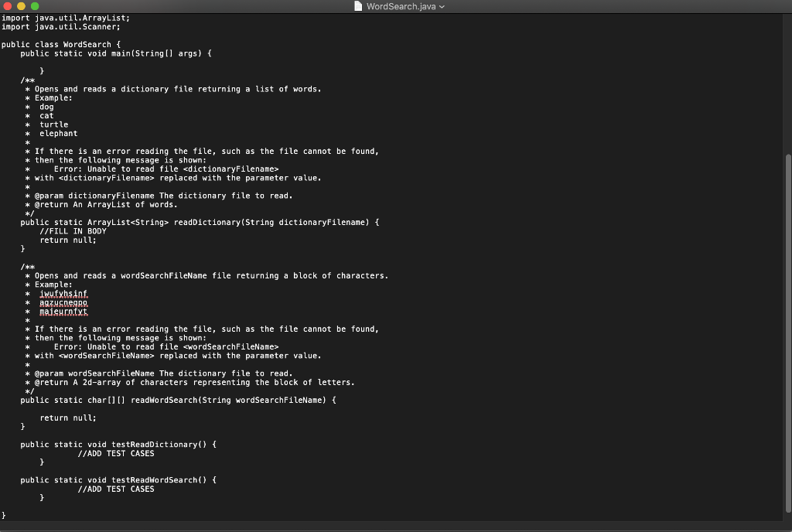Click the yellow minimize button
The height and width of the screenshot is (532, 792).
[x=19, y=6]
